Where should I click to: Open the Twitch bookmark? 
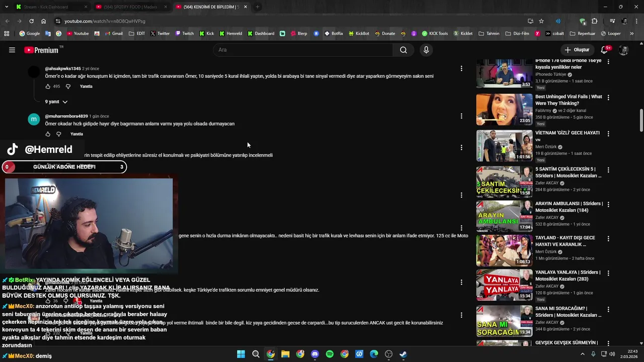pyautogui.click(x=184, y=34)
